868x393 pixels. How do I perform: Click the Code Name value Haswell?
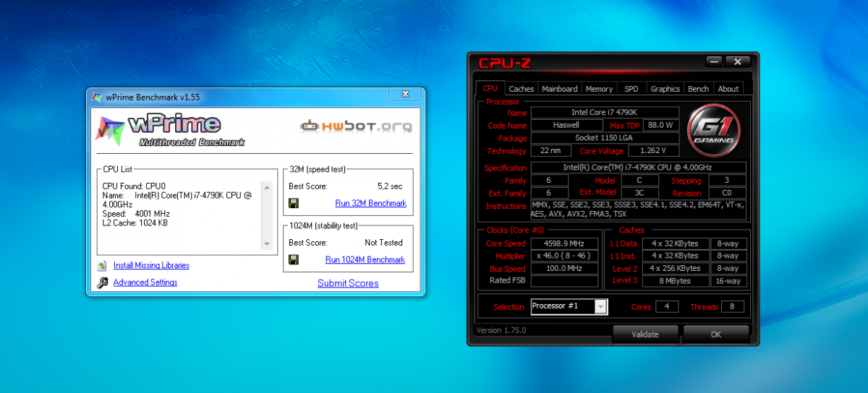pyautogui.click(x=566, y=125)
